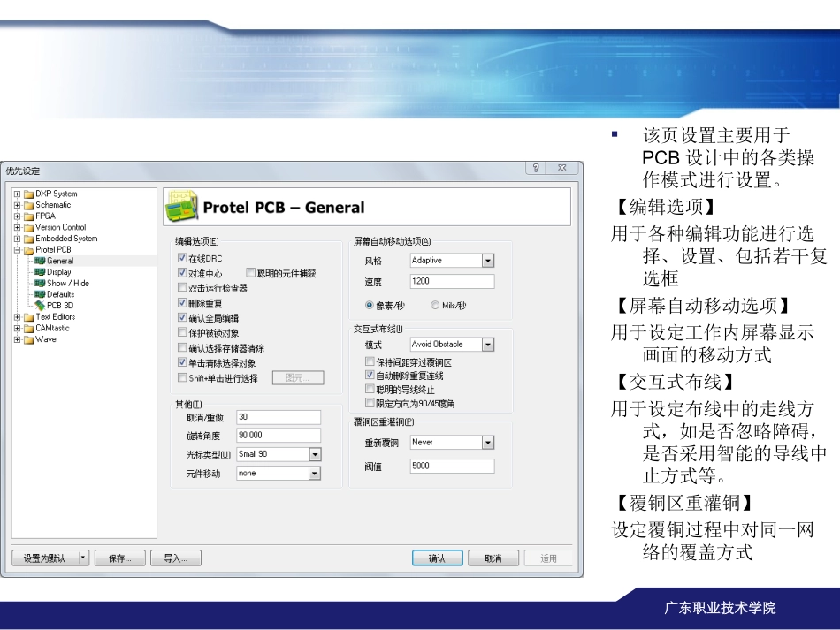Click the General page board icon
The height and width of the screenshot is (630, 840).
point(40,261)
